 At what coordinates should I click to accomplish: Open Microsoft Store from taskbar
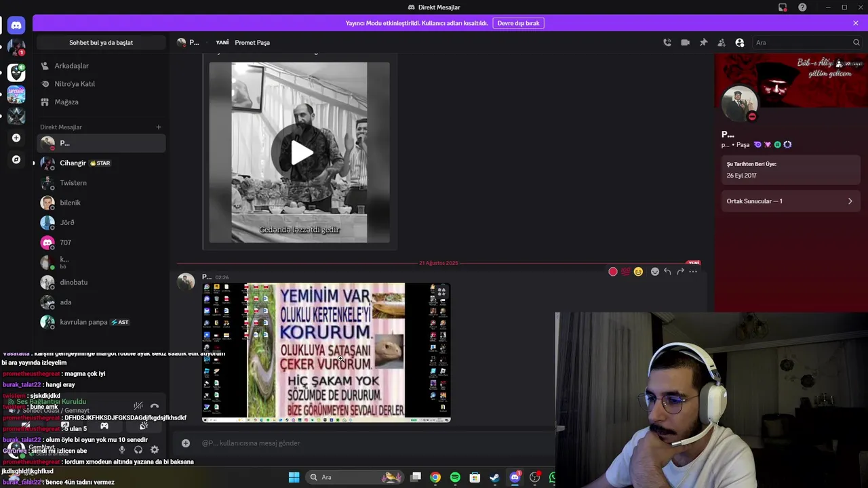click(x=475, y=477)
